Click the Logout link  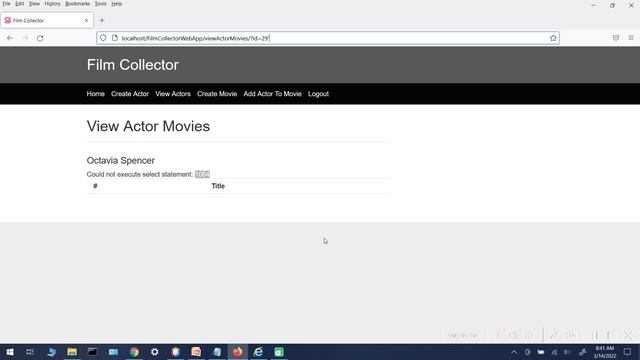click(318, 94)
